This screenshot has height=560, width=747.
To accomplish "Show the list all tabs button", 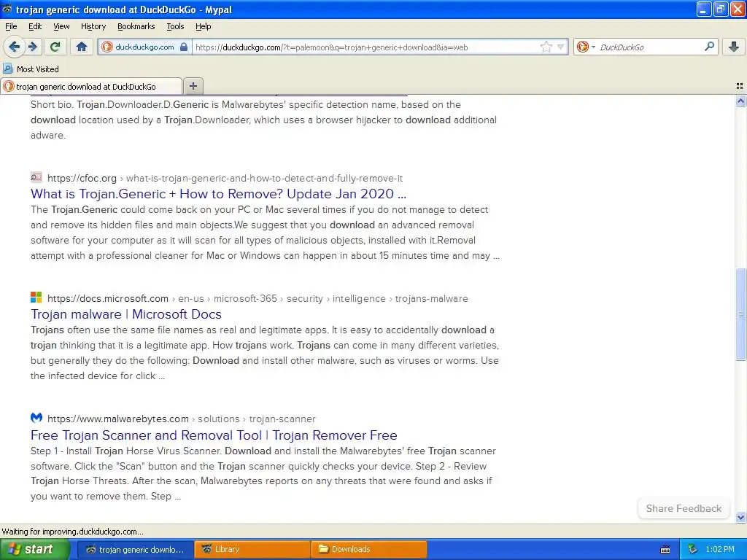I will coord(740,86).
